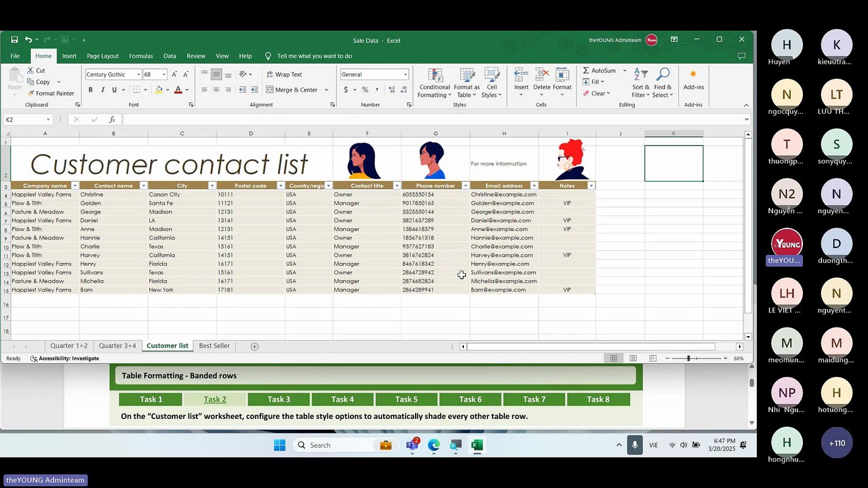Open the Comments pane icon

pyautogui.click(x=741, y=56)
